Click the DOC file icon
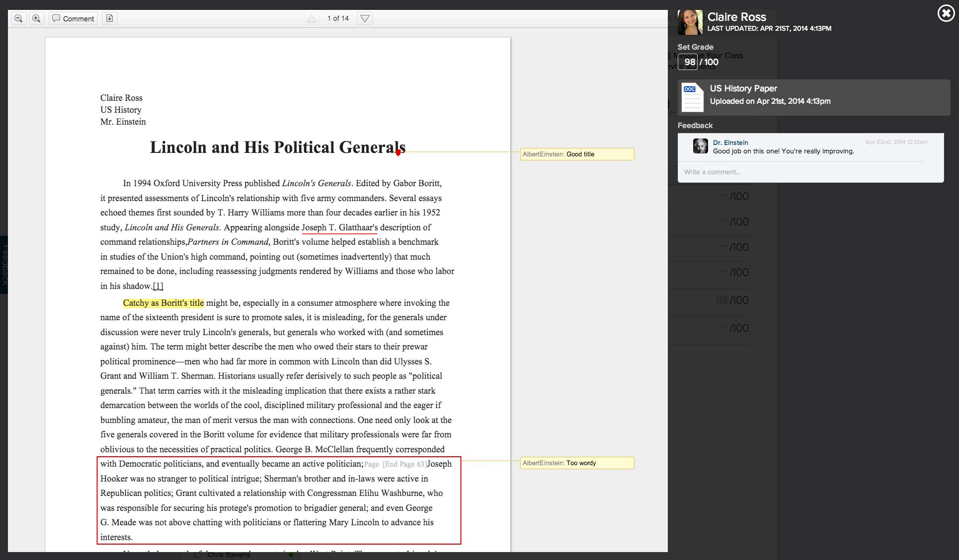Screen dimensions: 959x560 point(692,97)
